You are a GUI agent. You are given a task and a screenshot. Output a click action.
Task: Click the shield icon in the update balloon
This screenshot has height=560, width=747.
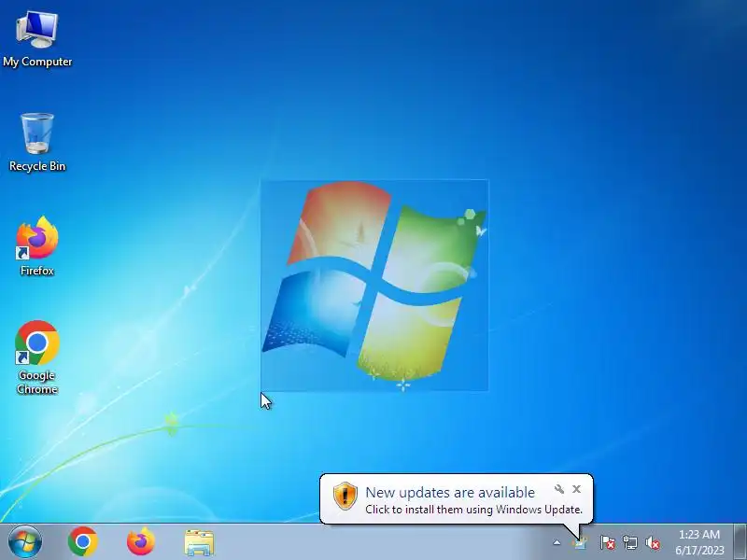coord(345,496)
